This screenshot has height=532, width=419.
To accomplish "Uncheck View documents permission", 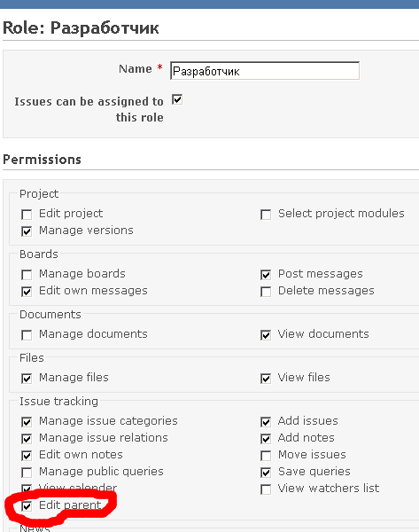I will pos(266,335).
